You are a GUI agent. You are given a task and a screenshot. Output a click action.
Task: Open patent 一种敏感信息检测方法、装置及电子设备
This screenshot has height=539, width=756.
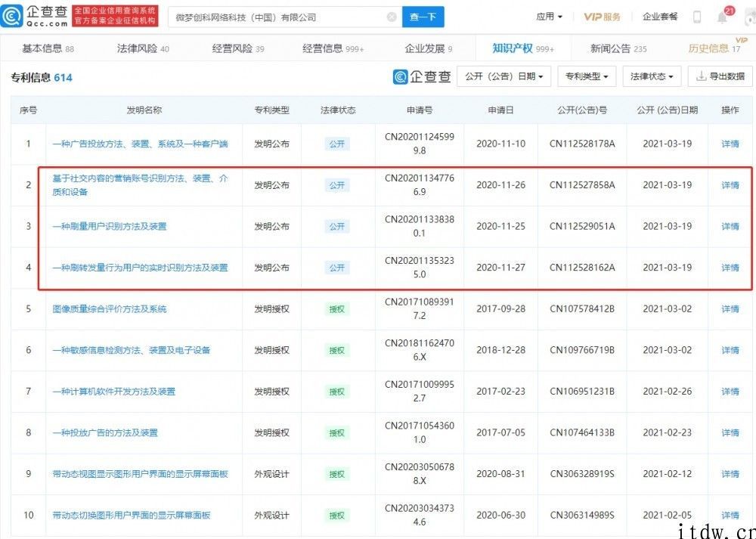[131, 350]
